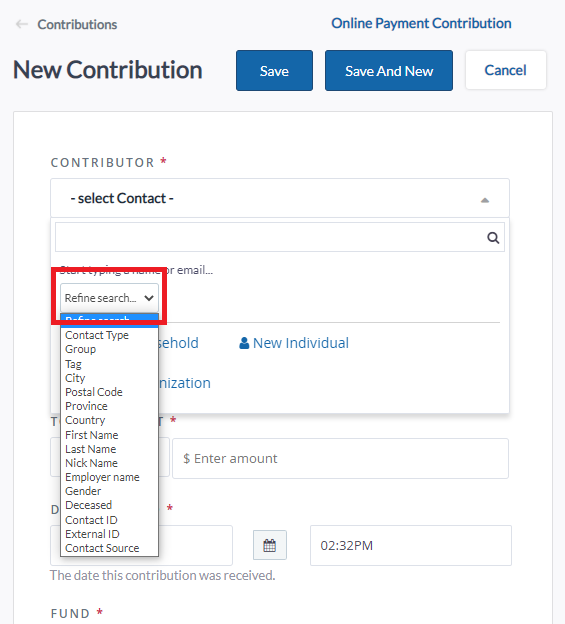This screenshot has width=565, height=624.
Task: Open the Online Payment Contribution link
Action: click(x=421, y=23)
